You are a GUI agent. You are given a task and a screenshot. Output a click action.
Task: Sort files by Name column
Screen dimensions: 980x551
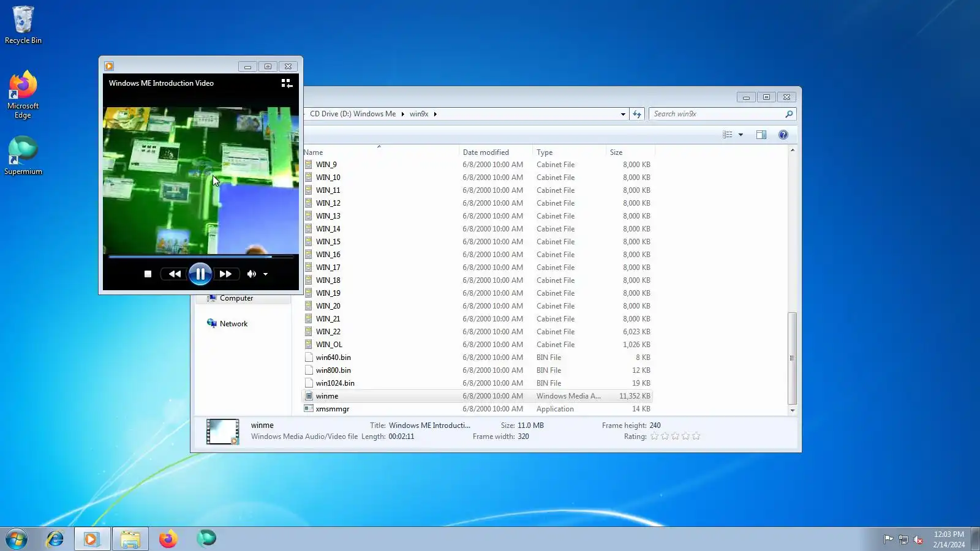[x=380, y=152]
